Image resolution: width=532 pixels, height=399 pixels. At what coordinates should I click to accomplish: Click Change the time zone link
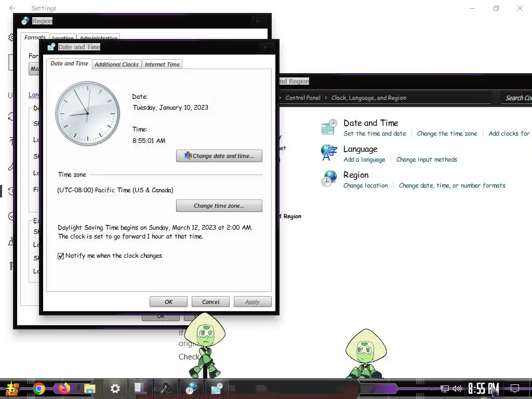tap(447, 134)
